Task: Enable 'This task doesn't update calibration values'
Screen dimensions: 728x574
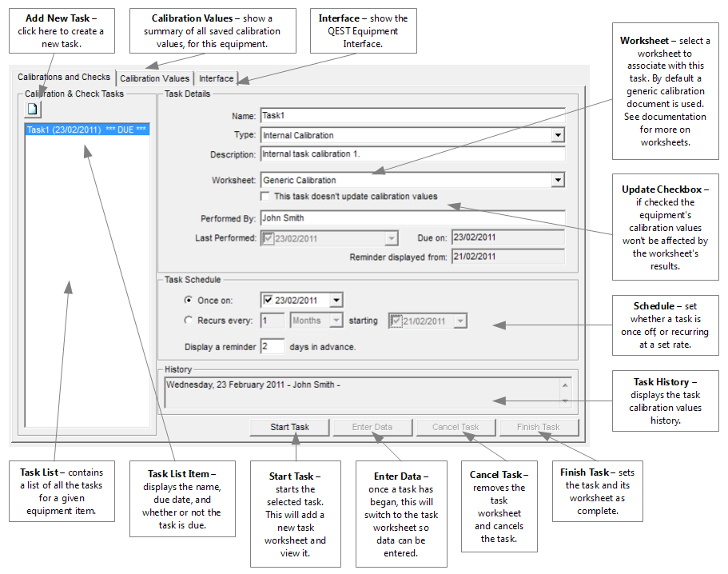Action: click(x=267, y=197)
